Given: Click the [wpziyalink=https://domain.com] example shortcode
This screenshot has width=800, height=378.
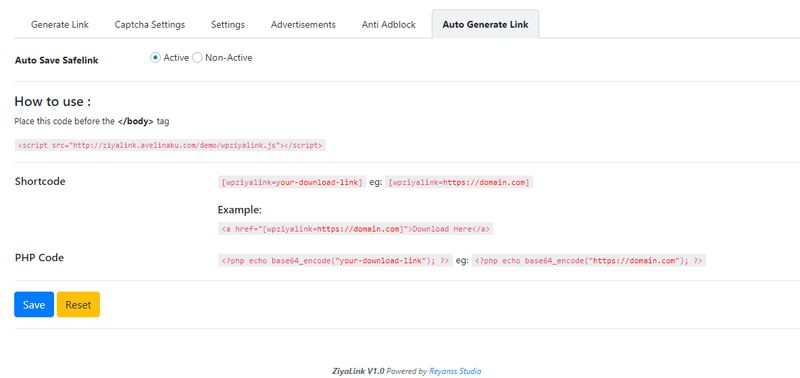Looking at the screenshot, I should pyautogui.click(x=459, y=182).
